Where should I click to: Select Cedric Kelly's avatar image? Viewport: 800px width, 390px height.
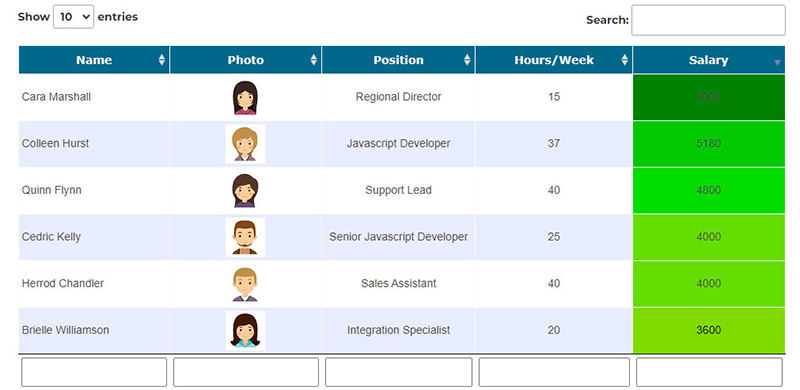click(245, 237)
